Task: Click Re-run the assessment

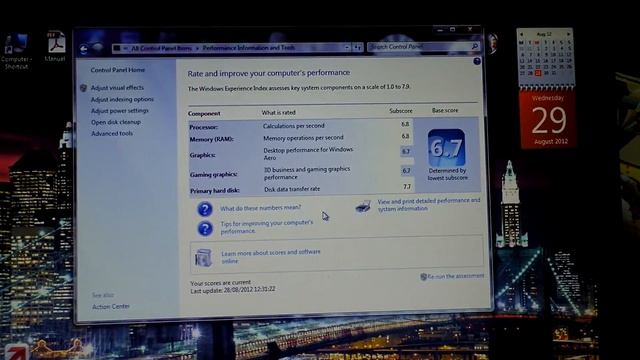Action: click(x=452, y=276)
